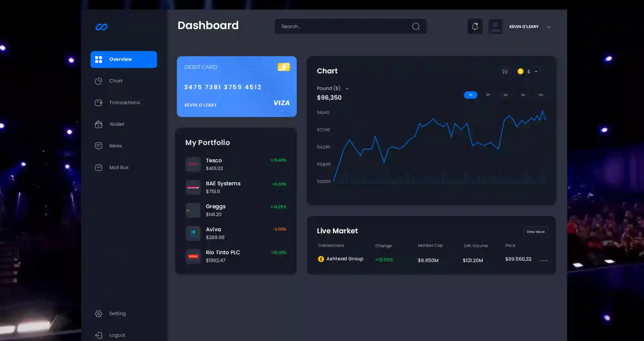The height and width of the screenshot is (341, 644).
Task: Click the search magnifier icon
Action: tap(416, 26)
